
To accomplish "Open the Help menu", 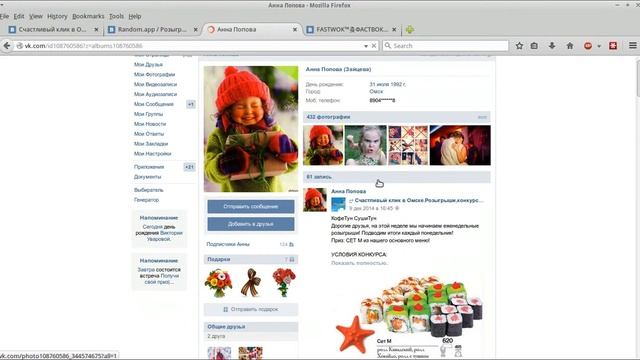I will click(x=135, y=16).
